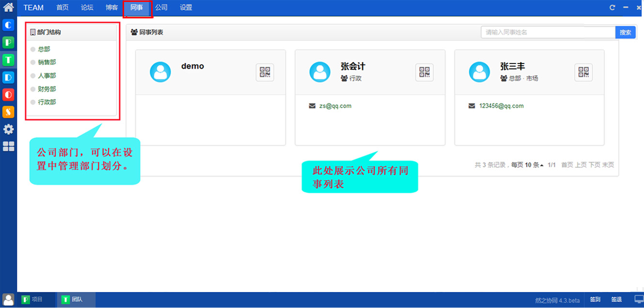Switch to the 论坛 tab
Viewport: 644px width, 308px height.
(x=87, y=8)
